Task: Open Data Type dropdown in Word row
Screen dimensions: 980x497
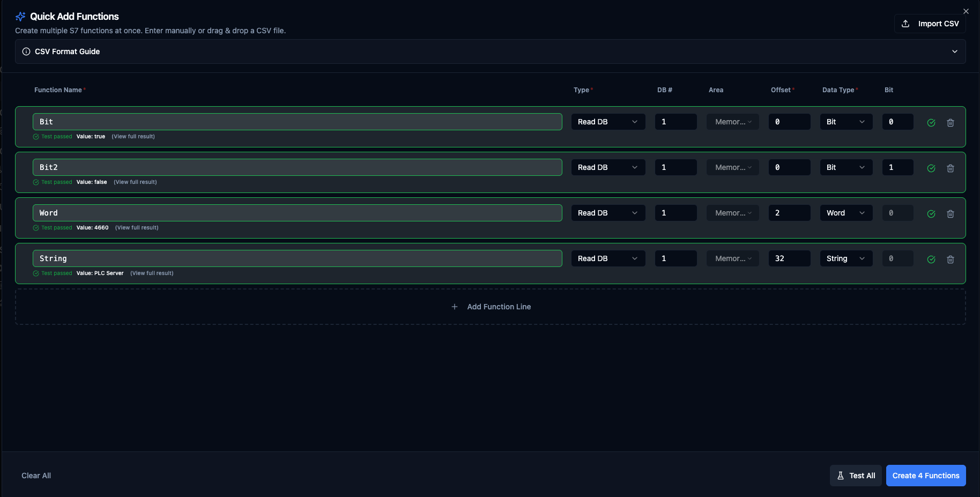Action: point(845,213)
